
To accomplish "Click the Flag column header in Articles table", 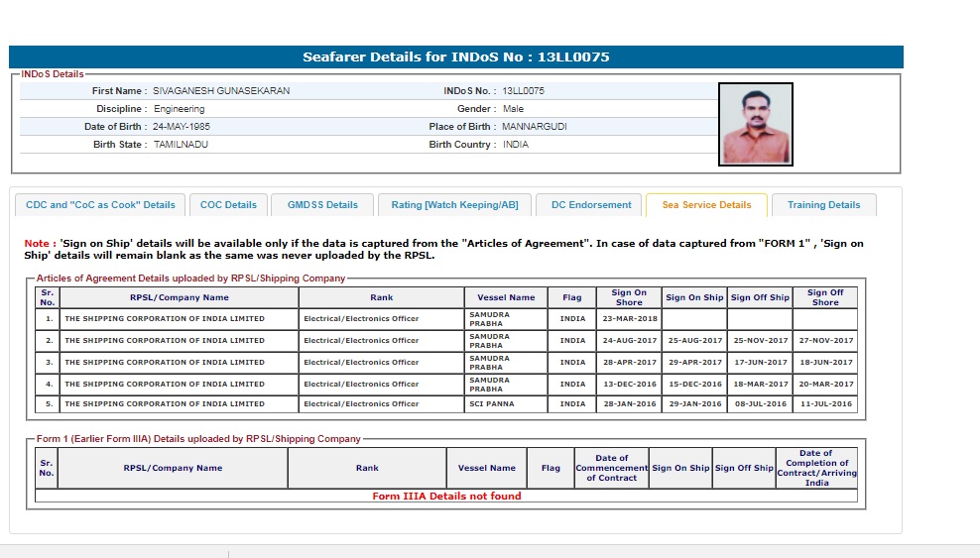I will (x=572, y=297).
